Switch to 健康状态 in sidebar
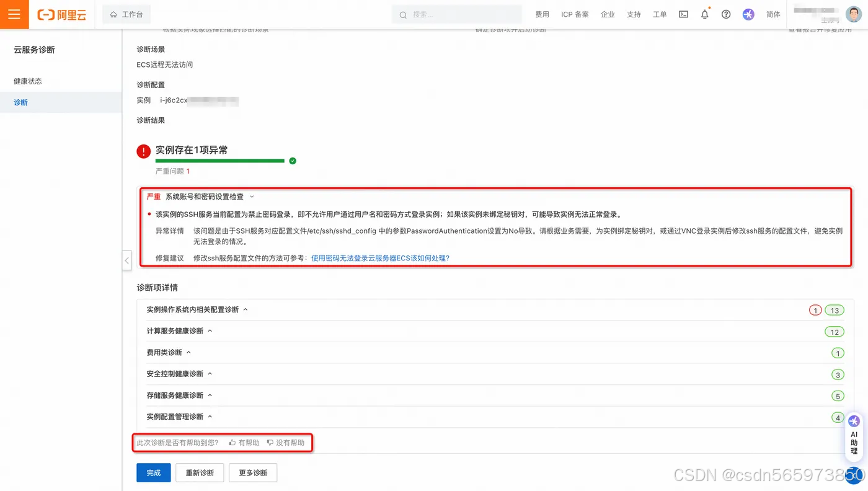The height and width of the screenshot is (491, 868). (x=28, y=81)
